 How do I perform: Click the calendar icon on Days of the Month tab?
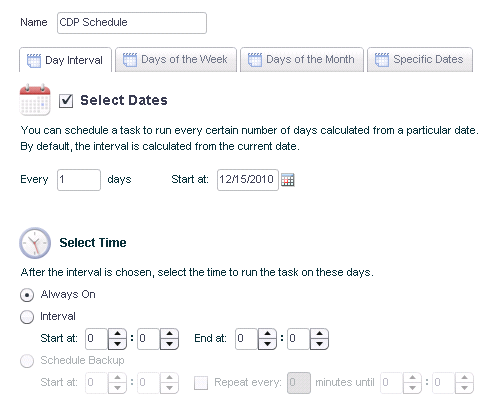point(255,60)
